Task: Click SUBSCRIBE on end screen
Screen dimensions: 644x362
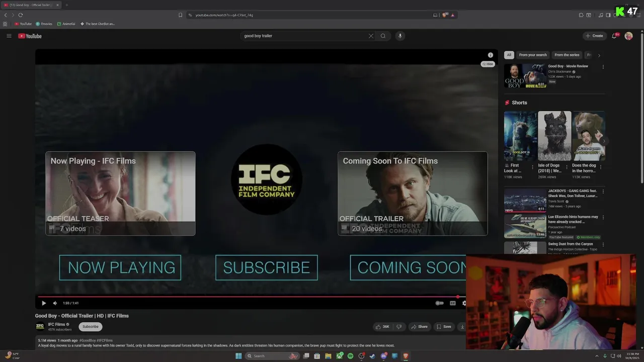Action: coord(267,267)
